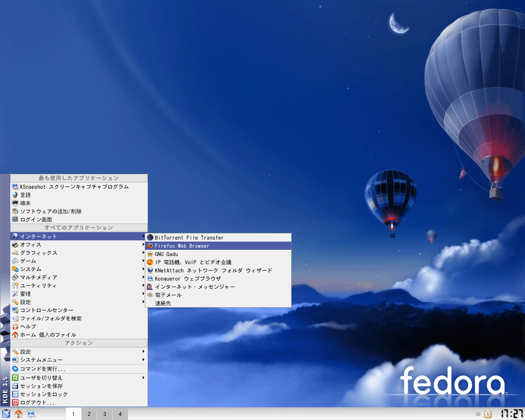Expand the インターネット submenu

[x=79, y=236]
